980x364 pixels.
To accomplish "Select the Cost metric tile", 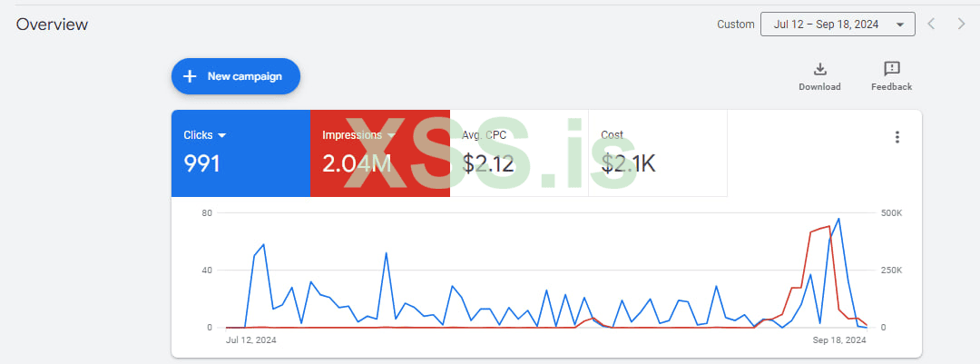I will pyautogui.click(x=658, y=153).
